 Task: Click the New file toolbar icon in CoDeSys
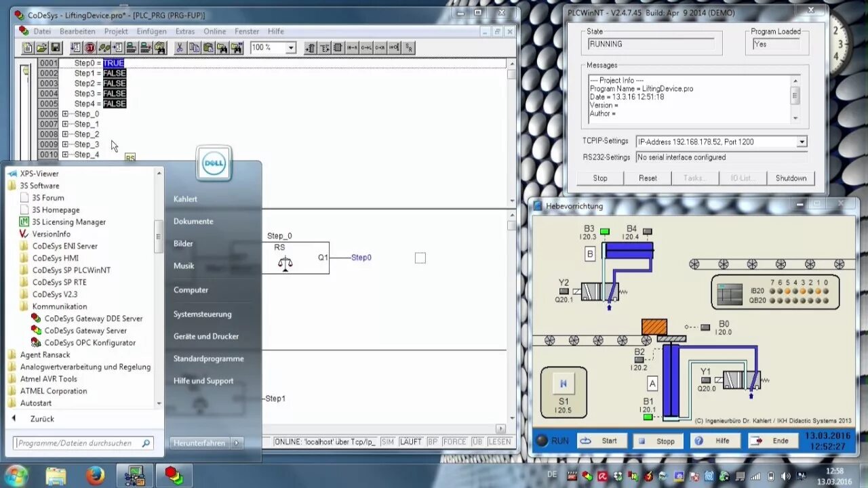click(28, 47)
